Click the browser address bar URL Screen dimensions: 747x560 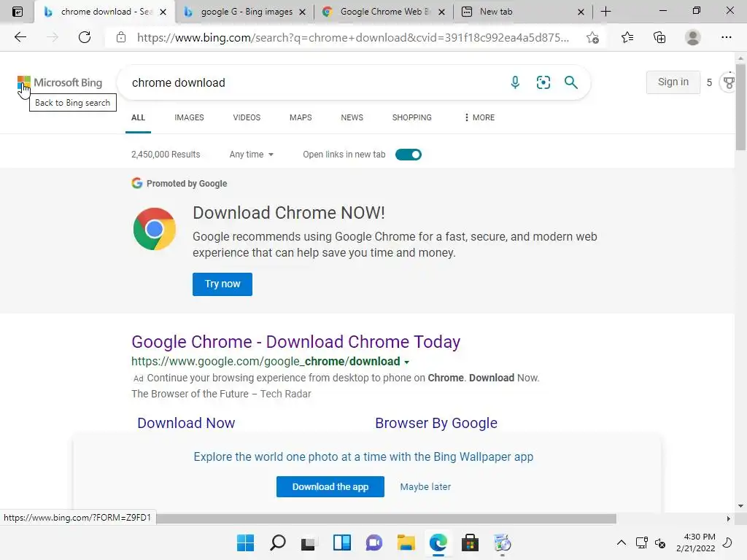352,37
